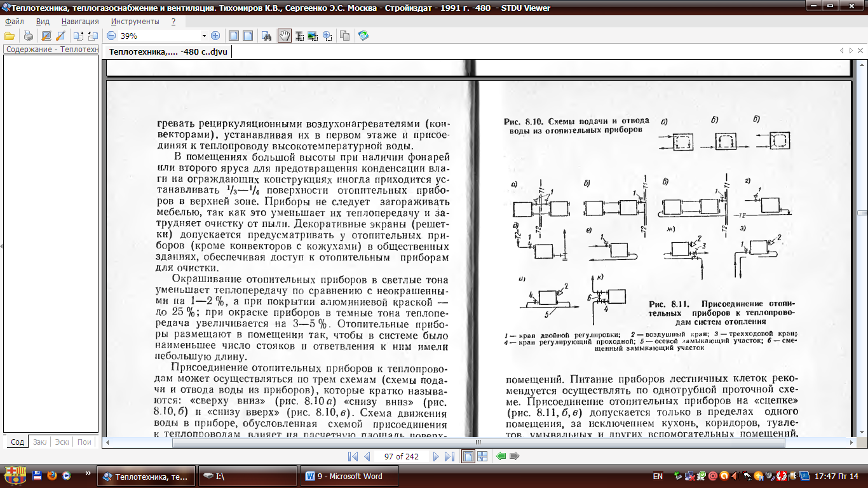Click the EN language indicator

[x=658, y=475]
